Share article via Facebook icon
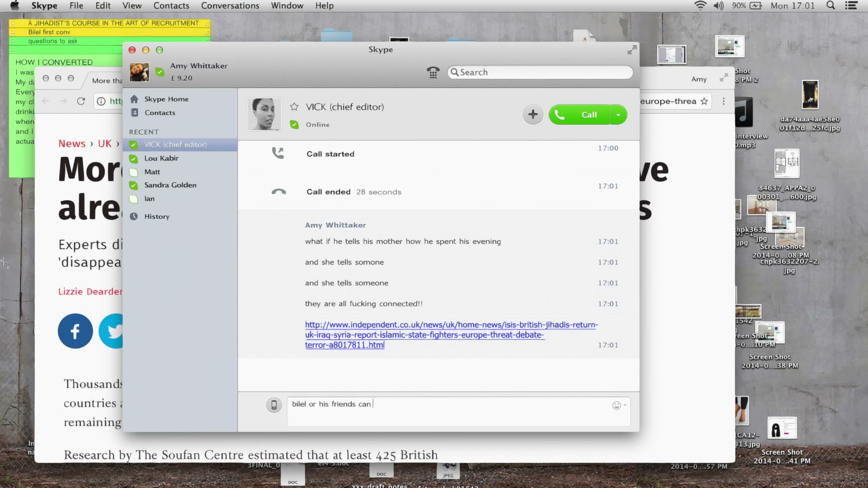The height and width of the screenshot is (488, 868). [75, 331]
